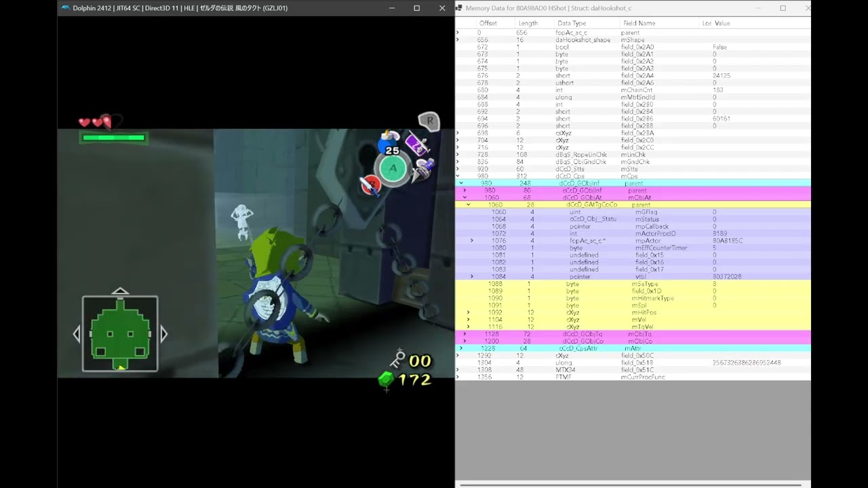Click the Data Type column header
Image resolution: width=868 pixels, height=488 pixels.
(x=572, y=23)
